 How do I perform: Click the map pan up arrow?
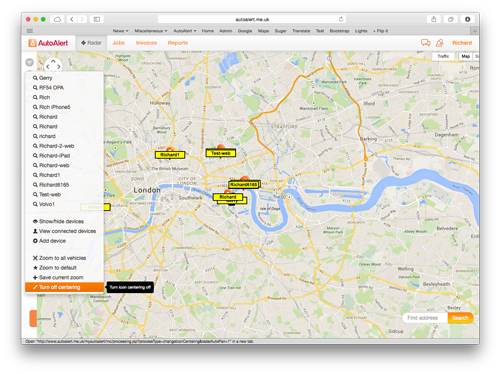pyautogui.click(x=53, y=61)
